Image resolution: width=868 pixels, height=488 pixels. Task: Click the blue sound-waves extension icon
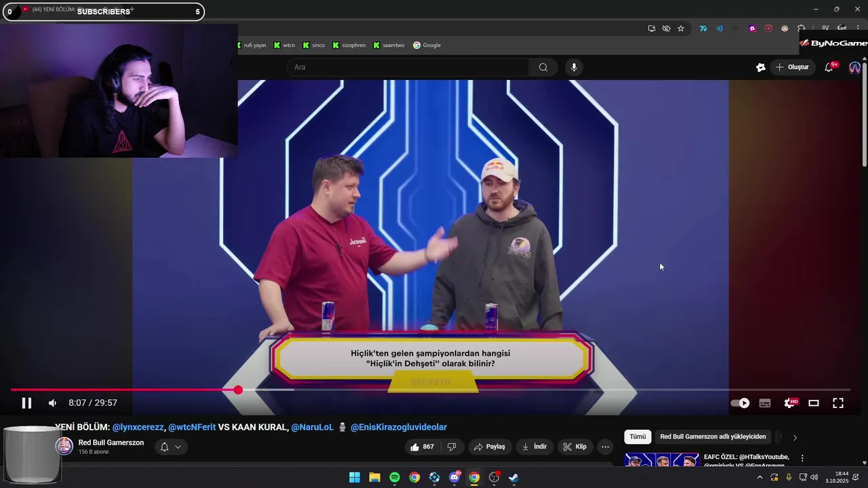pyautogui.click(x=719, y=28)
